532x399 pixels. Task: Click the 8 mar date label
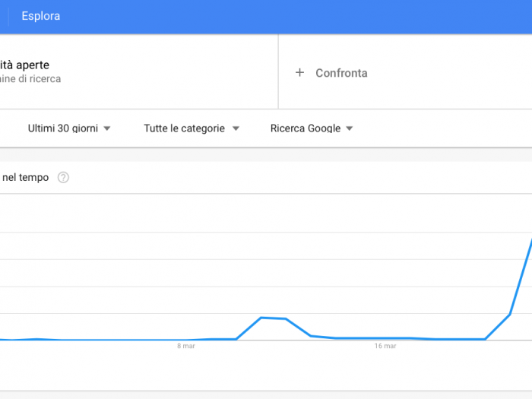click(186, 346)
